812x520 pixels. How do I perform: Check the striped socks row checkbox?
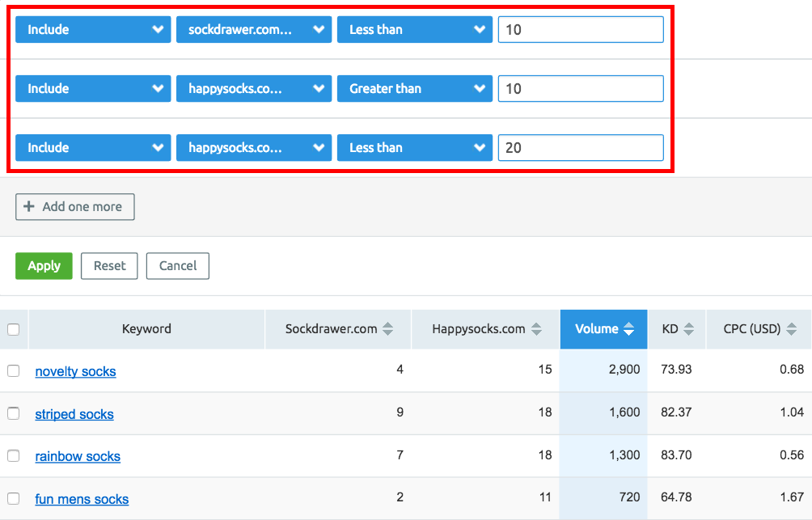(x=14, y=413)
